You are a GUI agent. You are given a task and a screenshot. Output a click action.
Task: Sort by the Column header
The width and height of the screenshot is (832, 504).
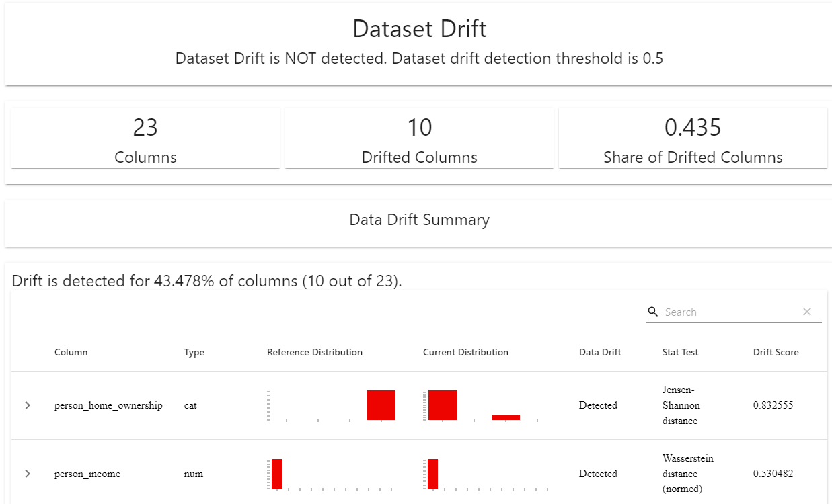click(71, 352)
